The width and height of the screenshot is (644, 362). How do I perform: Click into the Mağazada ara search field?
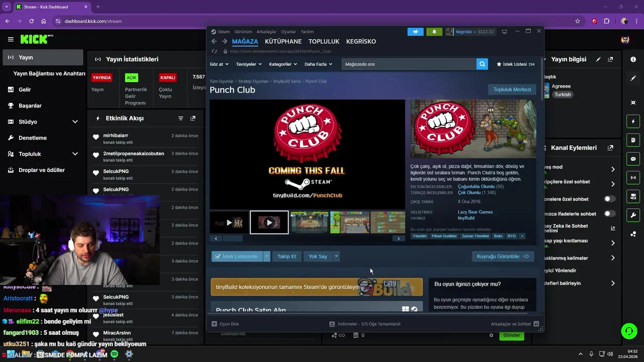point(409,64)
